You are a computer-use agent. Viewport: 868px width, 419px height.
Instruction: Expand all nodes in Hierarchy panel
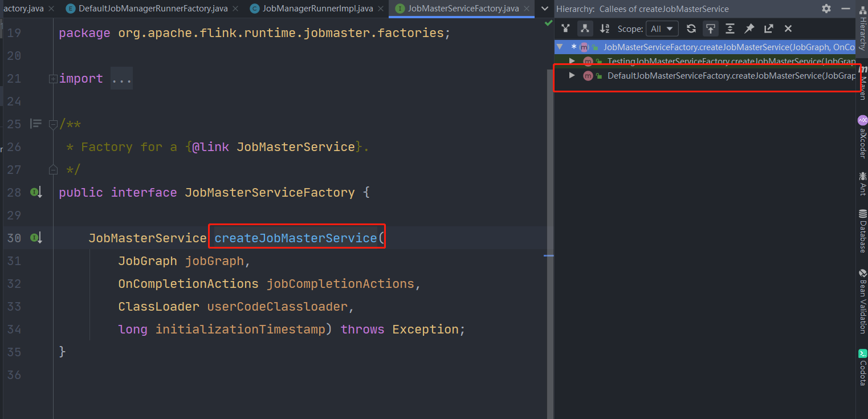coord(730,29)
